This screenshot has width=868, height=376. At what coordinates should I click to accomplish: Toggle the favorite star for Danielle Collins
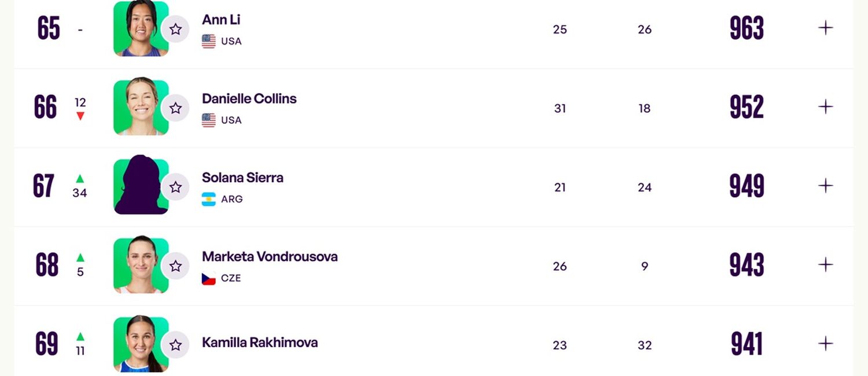(x=175, y=108)
